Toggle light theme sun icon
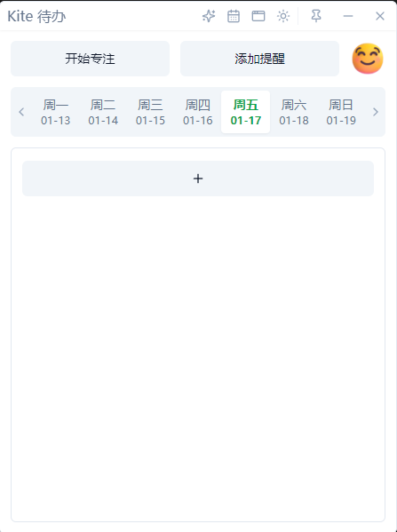 coord(283,16)
